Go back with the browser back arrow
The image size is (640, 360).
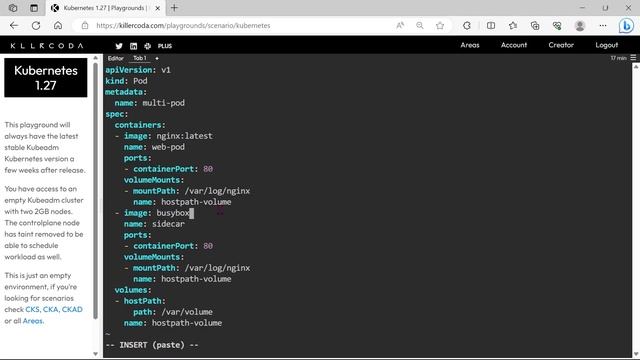[x=14, y=25]
